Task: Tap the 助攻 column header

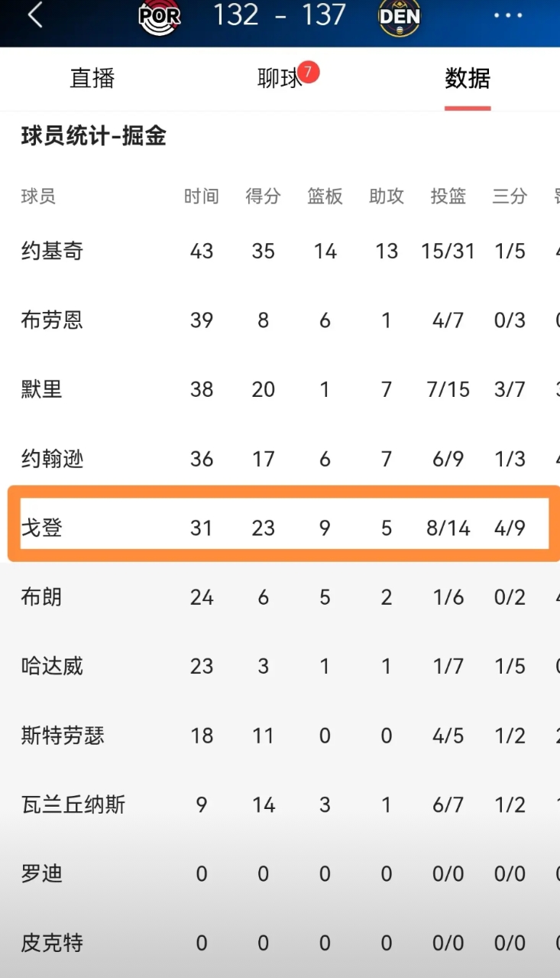Action: [387, 197]
